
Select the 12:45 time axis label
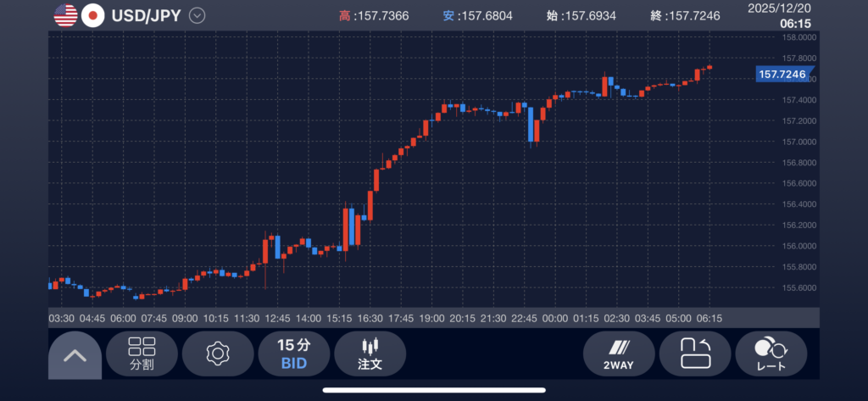coord(277,318)
